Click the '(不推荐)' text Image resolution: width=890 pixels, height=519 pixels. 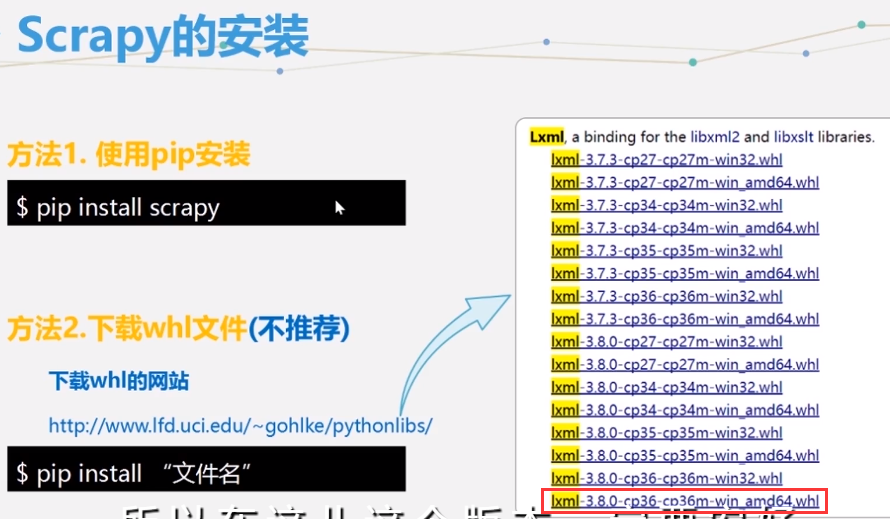299,328
